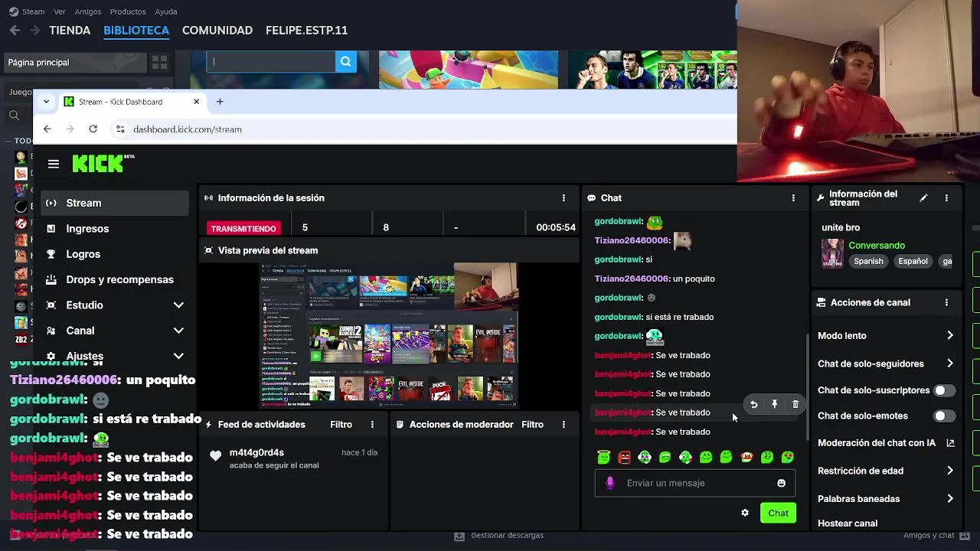Open the Kick hamburger menu

pos(54,164)
